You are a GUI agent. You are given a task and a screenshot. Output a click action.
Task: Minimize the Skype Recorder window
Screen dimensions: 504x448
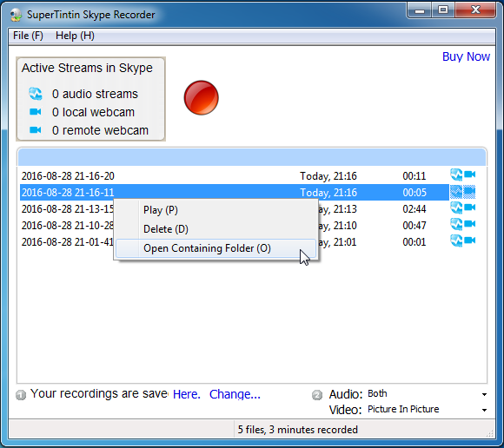[x=420, y=10]
